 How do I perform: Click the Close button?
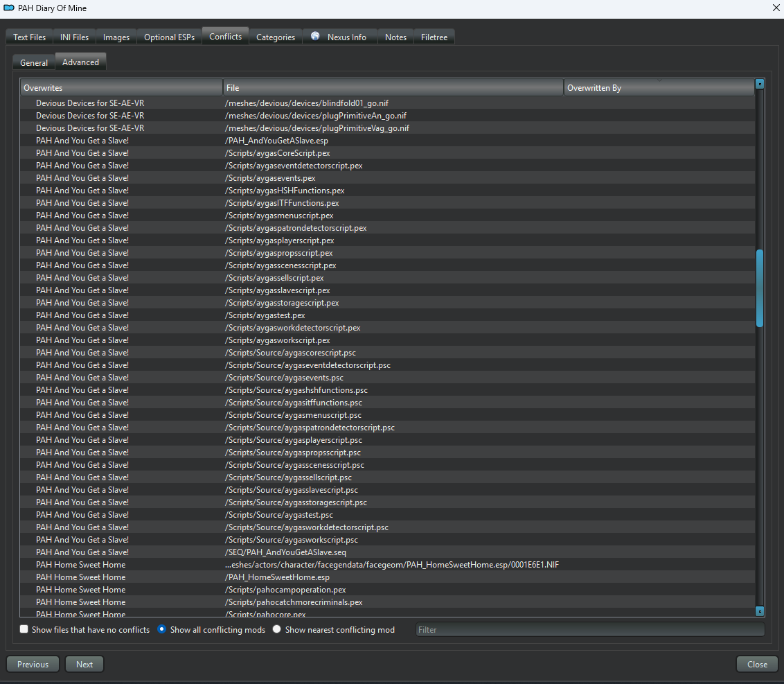tap(757, 664)
